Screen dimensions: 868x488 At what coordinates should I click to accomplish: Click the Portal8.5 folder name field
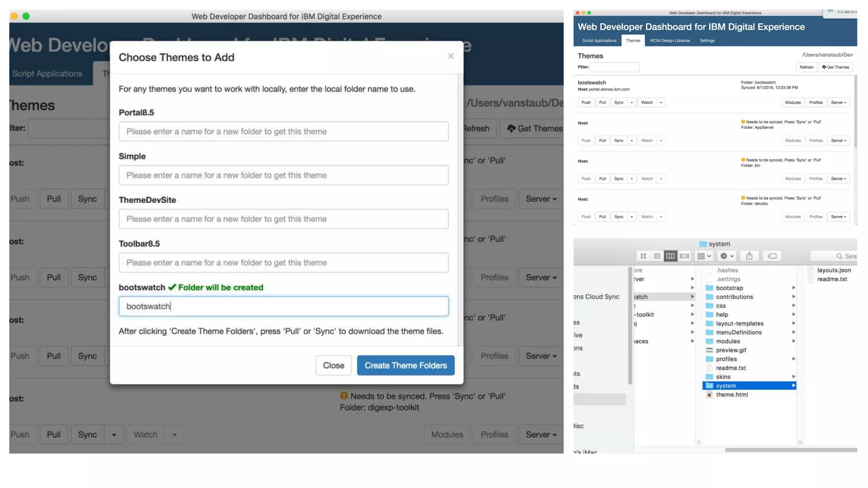click(283, 131)
